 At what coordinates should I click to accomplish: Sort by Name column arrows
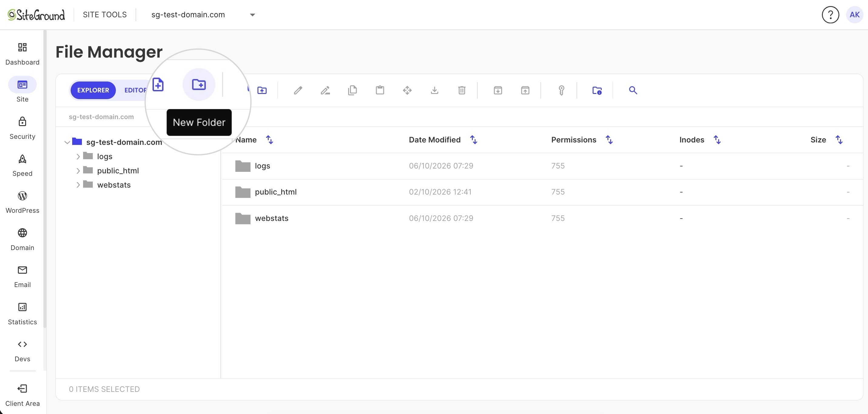[x=269, y=140]
